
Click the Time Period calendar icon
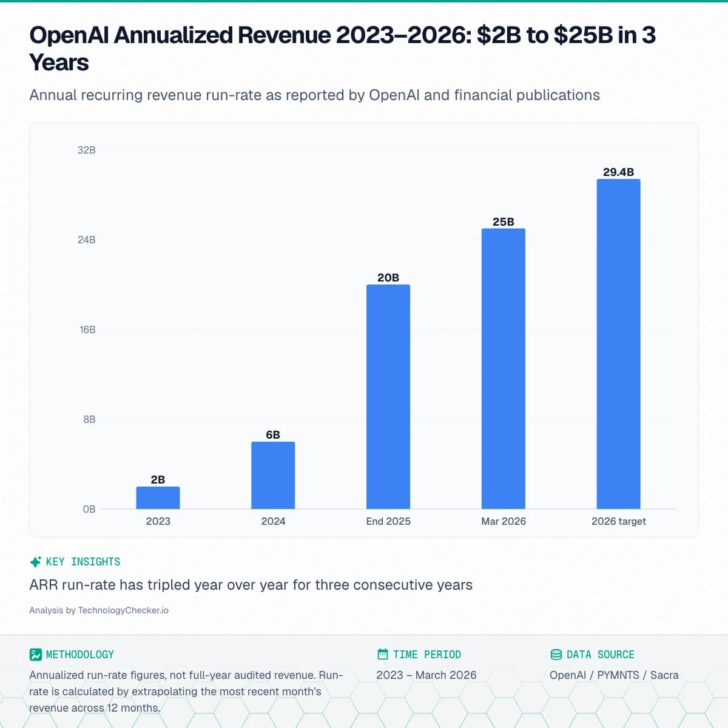(x=382, y=654)
